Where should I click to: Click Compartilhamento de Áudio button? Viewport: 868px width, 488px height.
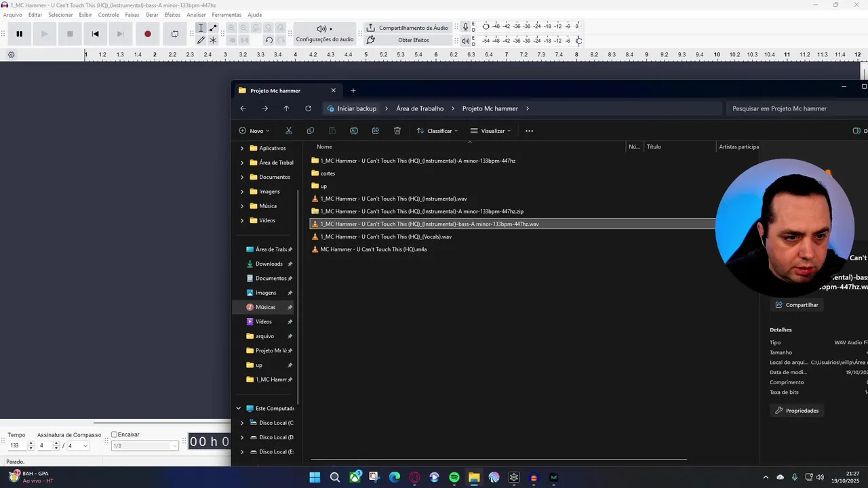408,28
